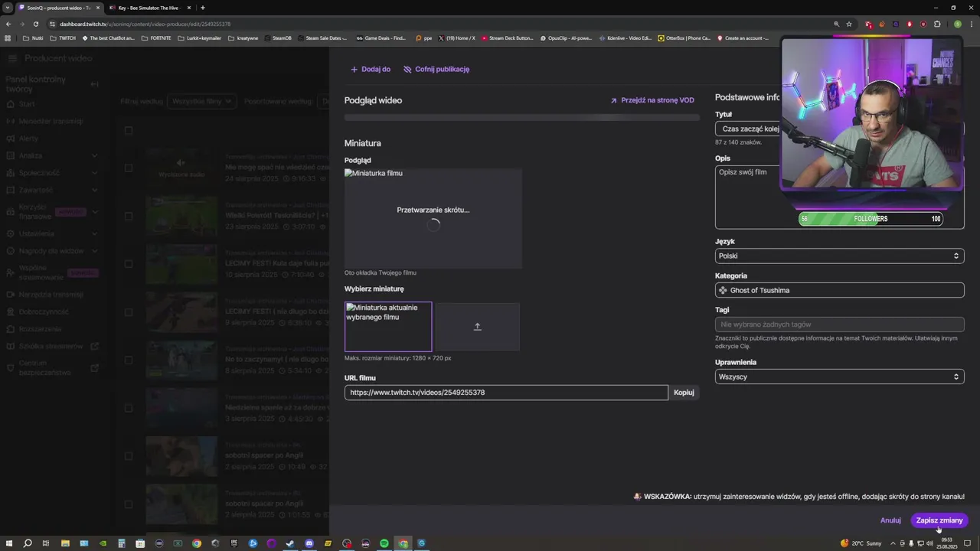Bookmark this page with the star icon
This screenshot has width=980, height=551.
point(849,24)
